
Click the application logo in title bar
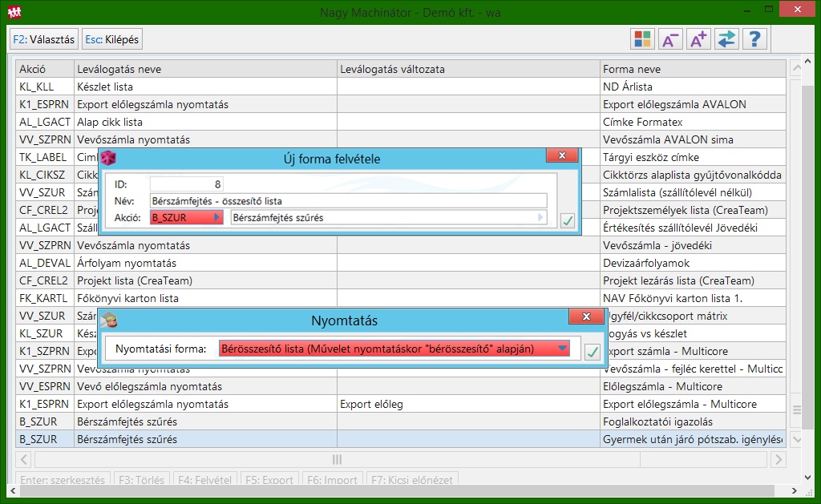(14, 11)
